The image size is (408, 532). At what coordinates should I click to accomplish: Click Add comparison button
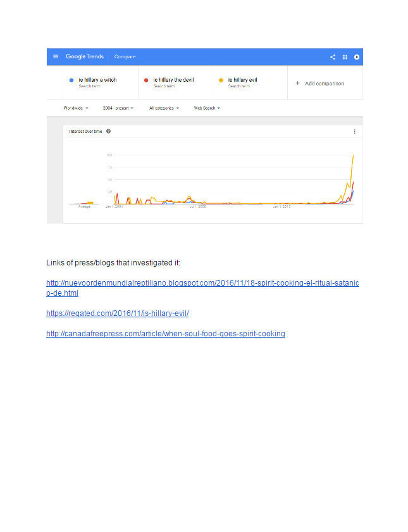pyautogui.click(x=320, y=83)
